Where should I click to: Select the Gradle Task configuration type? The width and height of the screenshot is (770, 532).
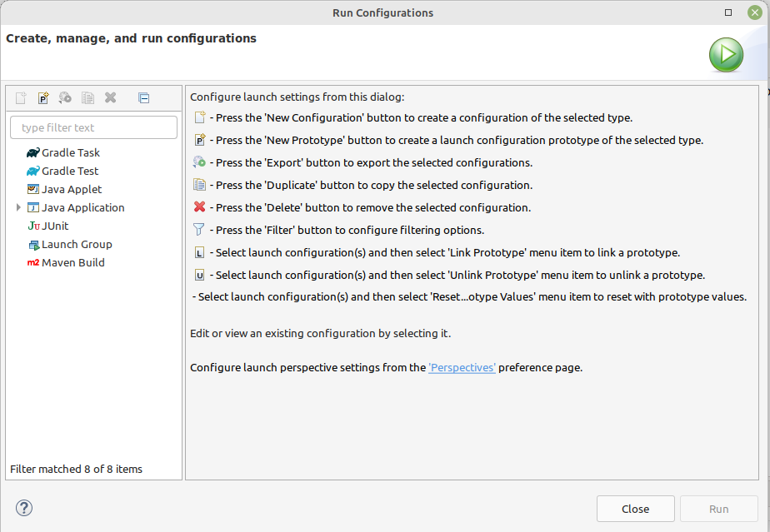(63, 152)
